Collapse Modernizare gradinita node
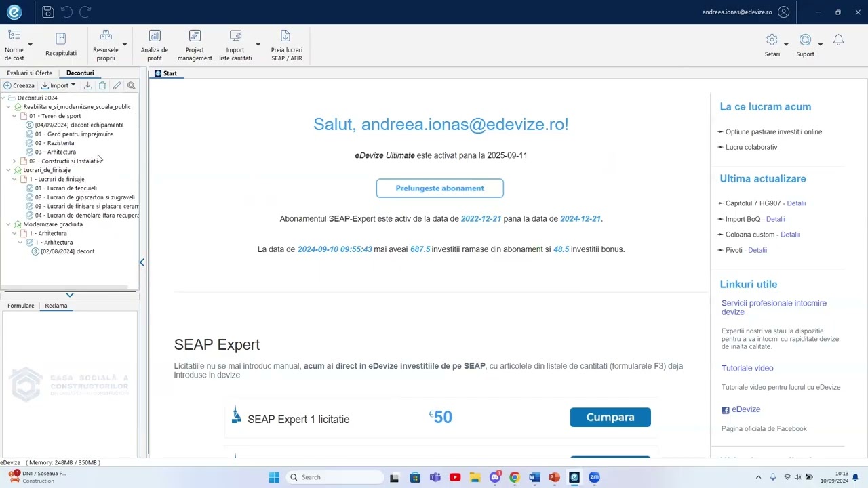The height and width of the screenshot is (488, 868). tap(9, 224)
